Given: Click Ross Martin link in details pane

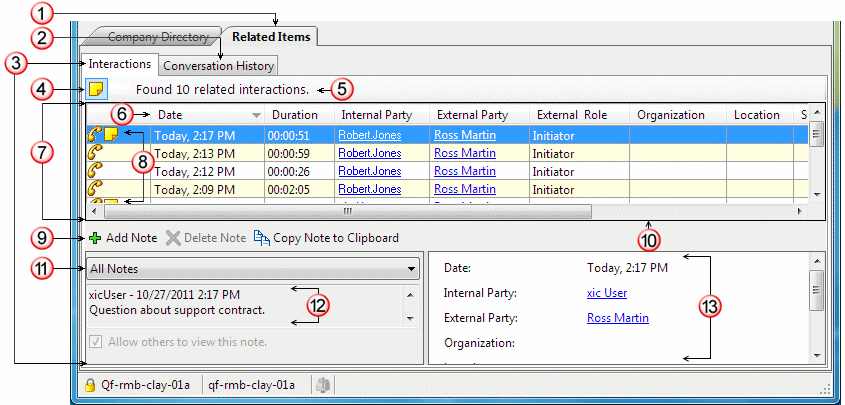Looking at the screenshot, I should click(617, 318).
